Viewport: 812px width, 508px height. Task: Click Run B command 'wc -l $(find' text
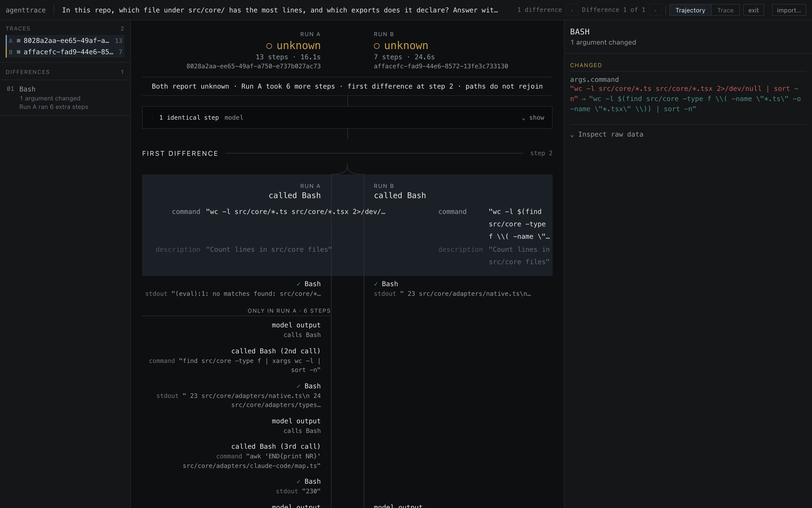click(519, 224)
